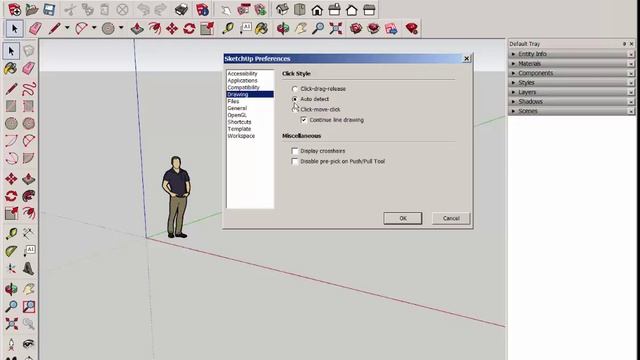Click Cancel in SketchUp Preferences
The height and width of the screenshot is (360, 640).
[x=451, y=218]
